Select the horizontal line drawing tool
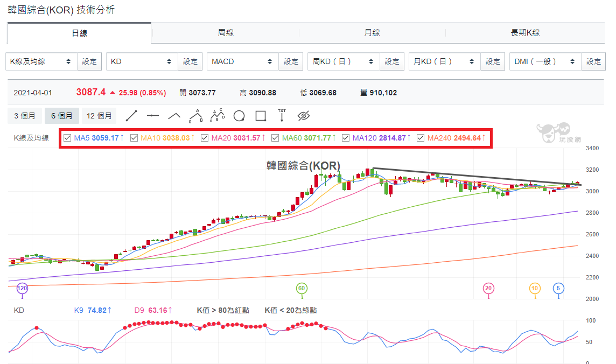This screenshot has width=616, height=364. click(x=153, y=116)
